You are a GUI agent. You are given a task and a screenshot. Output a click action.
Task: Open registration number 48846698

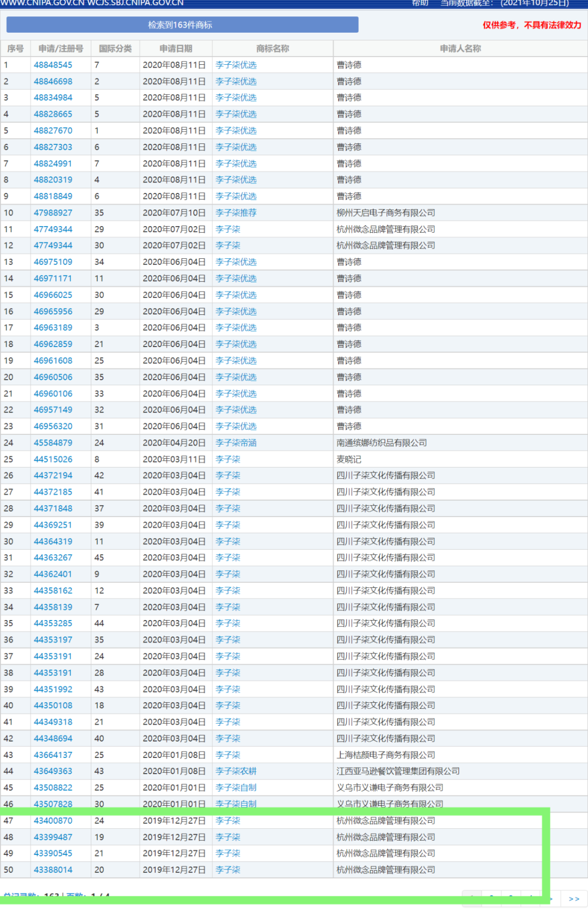[x=53, y=81]
